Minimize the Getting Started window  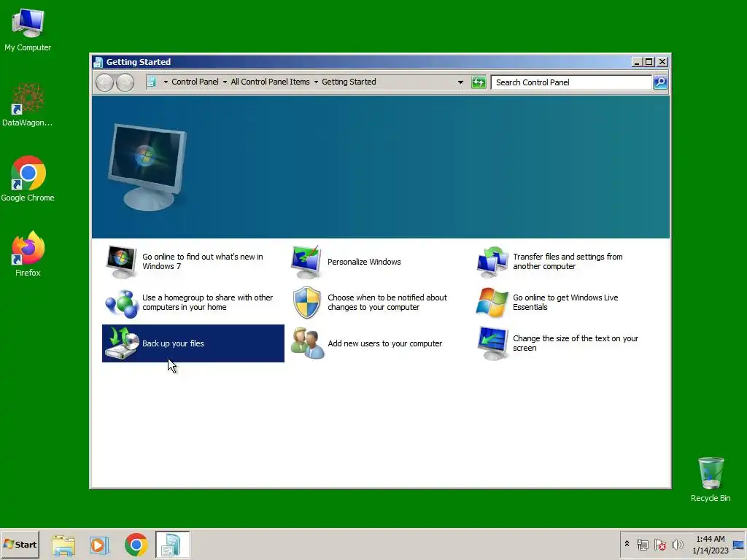coord(636,62)
